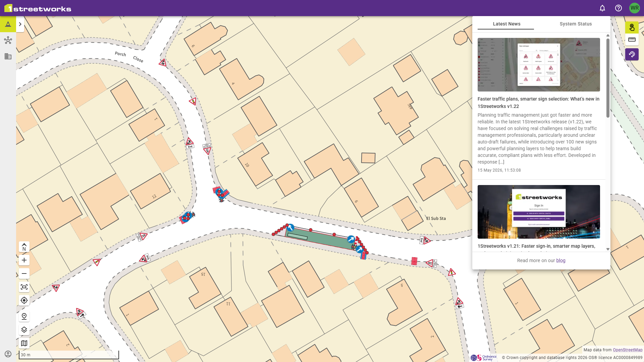The image size is (644, 362).
Task: Click the 1streetworks logo
Action: [38, 8]
